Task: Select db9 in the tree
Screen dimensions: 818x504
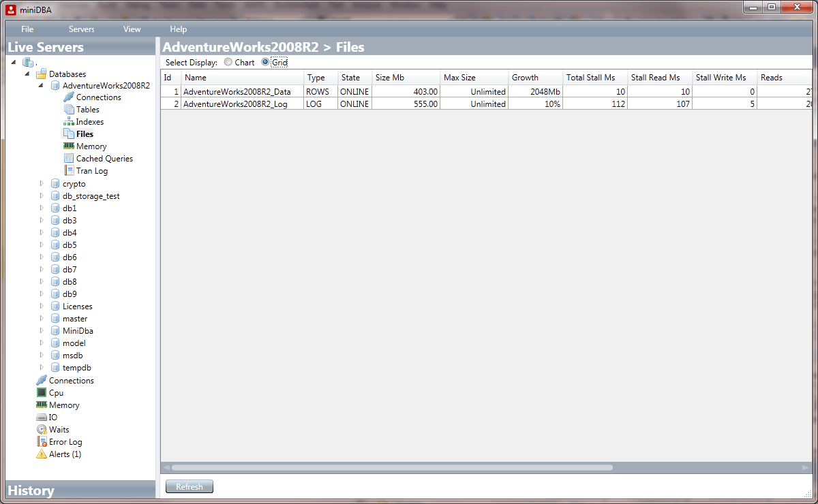Action: tap(70, 294)
